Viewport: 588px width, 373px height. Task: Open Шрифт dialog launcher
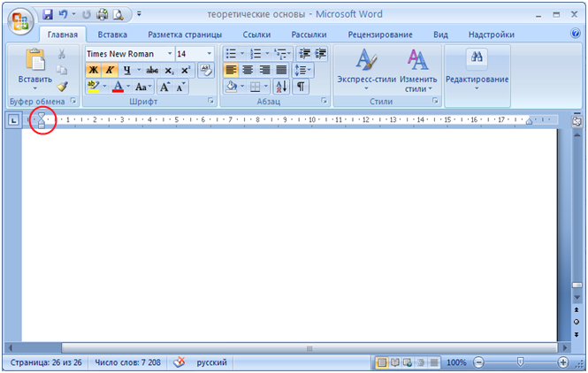(210, 101)
